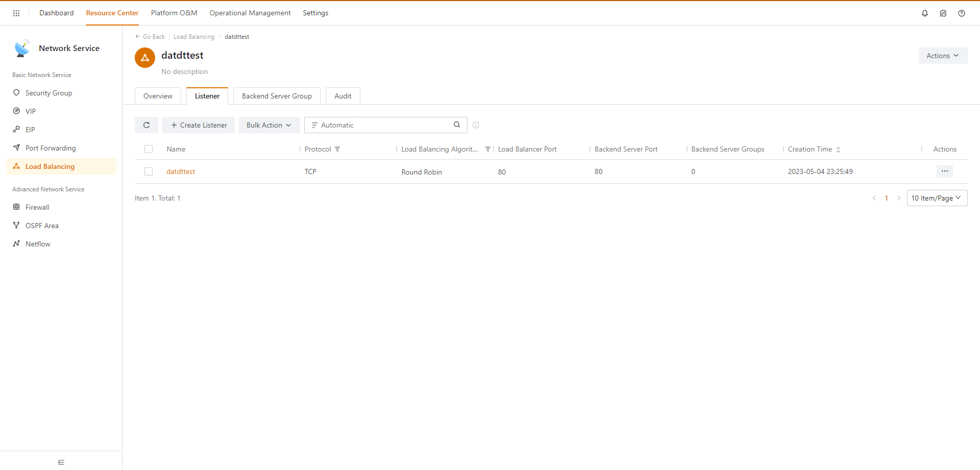980x470 pixels.
Task: Open the help question mark icon
Action: [x=961, y=13]
